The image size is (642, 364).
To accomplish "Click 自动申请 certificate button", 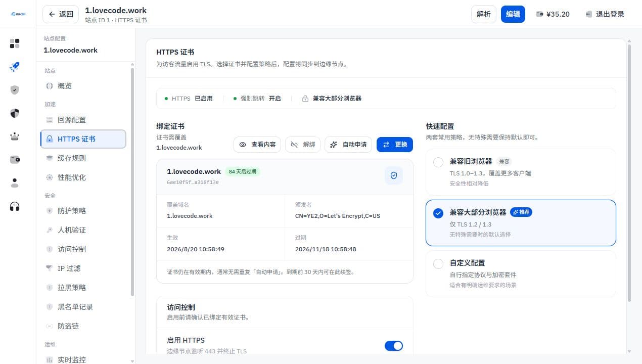I will point(349,145).
